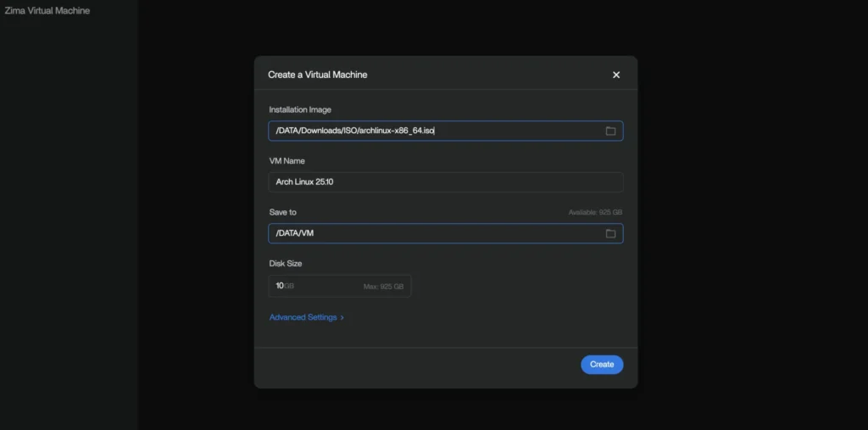This screenshot has height=430, width=868.
Task: Click the GB unit suffix in Disk Size
Action: pos(289,286)
